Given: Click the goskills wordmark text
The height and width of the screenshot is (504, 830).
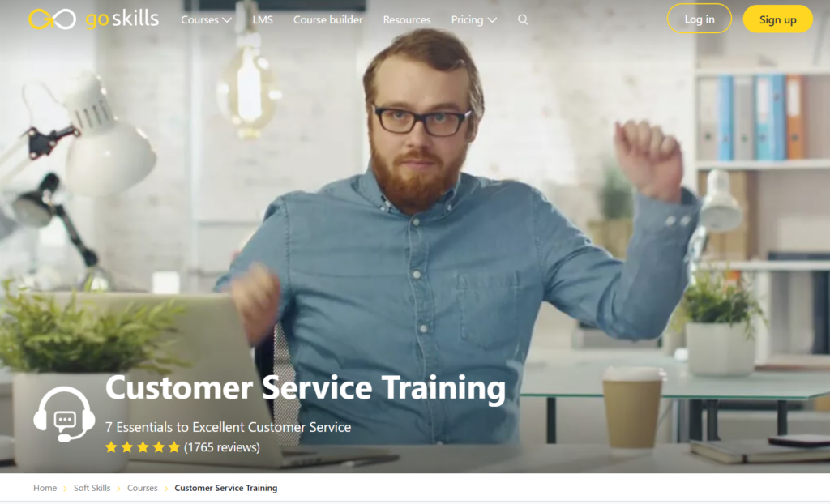Looking at the screenshot, I should coord(122,19).
